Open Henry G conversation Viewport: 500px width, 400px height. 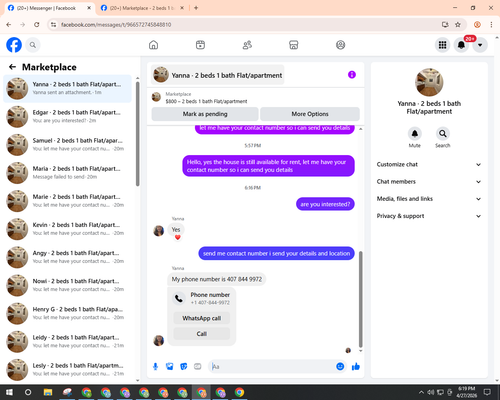[x=67, y=313]
